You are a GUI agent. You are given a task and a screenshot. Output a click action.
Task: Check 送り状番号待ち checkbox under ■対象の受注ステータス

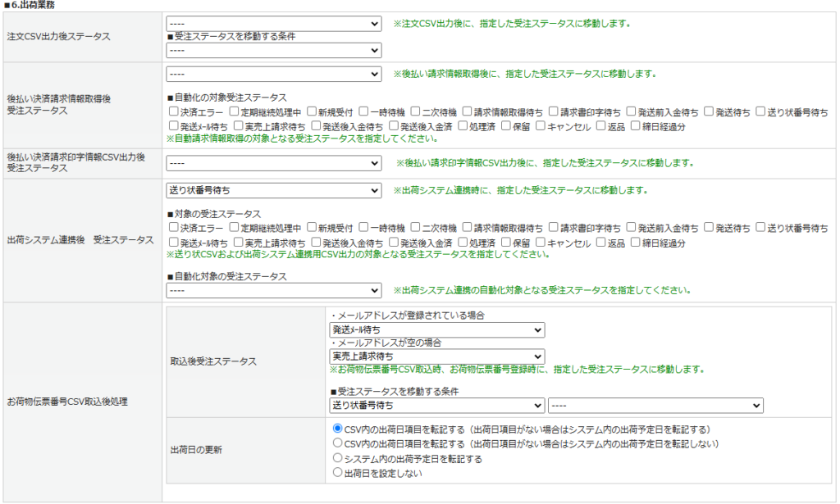click(x=760, y=227)
